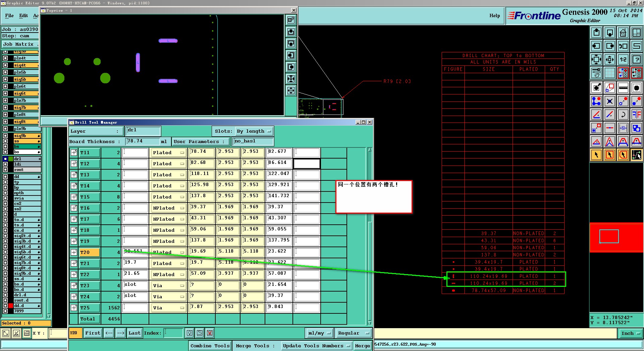Toggle the mpth layer checkbox
This screenshot has height=351, width=644.
point(5,193)
